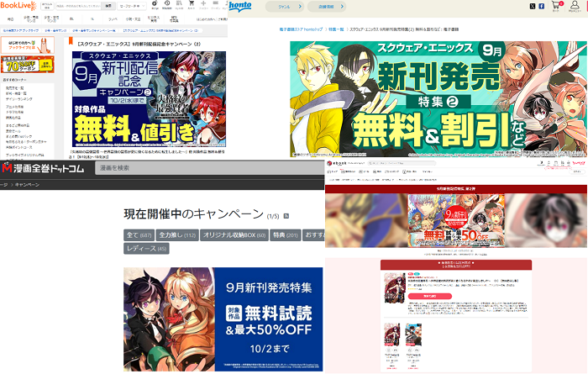Image resolution: width=588 pixels, height=374 pixels.
Task: Open the BookLive search category dropdown
Action: [x=132, y=7]
